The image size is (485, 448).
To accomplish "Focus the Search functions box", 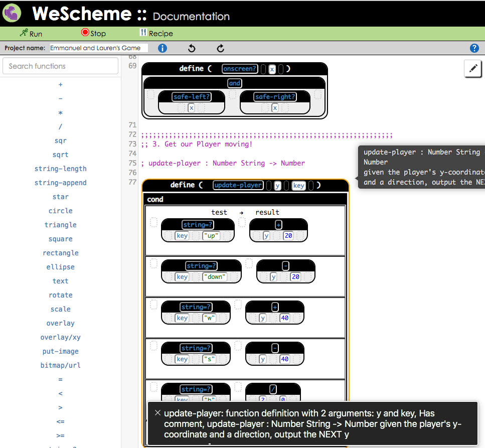I will point(60,66).
